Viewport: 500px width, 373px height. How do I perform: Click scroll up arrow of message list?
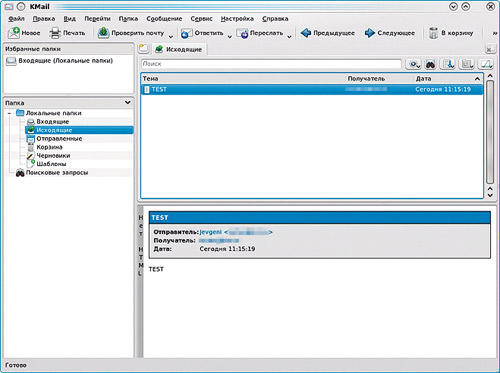[x=490, y=76]
